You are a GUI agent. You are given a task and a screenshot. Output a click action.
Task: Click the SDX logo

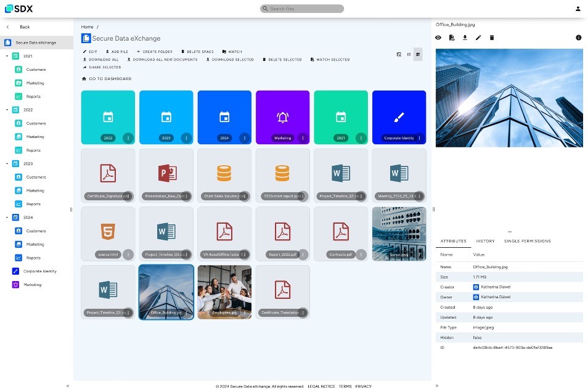18,9
